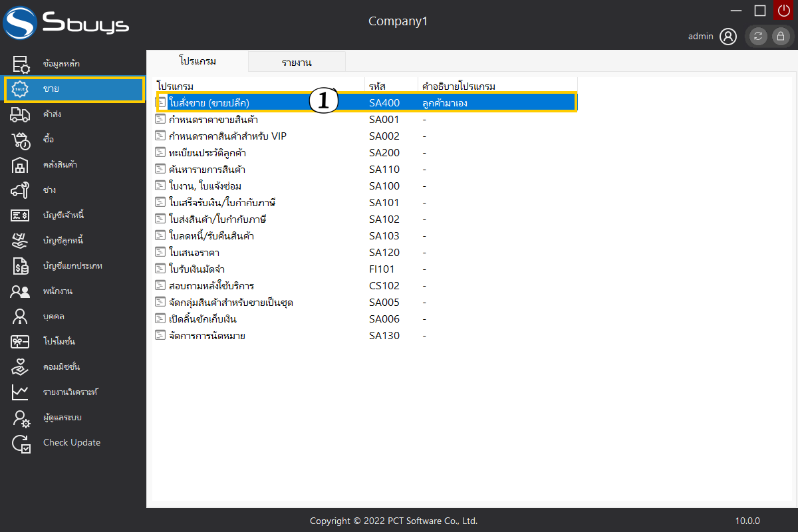
Task: Click the lock screen icon
Action: (781, 37)
